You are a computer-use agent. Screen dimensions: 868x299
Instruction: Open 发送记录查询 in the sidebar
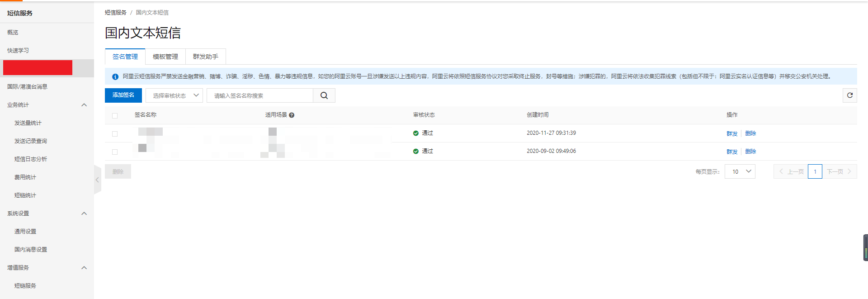click(31, 141)
